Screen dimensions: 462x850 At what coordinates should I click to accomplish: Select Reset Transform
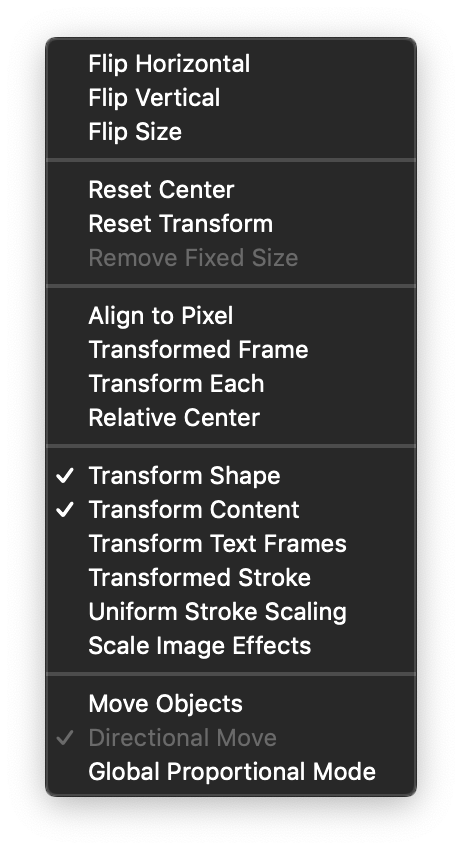pyautogui.click(x=231, y=224)
